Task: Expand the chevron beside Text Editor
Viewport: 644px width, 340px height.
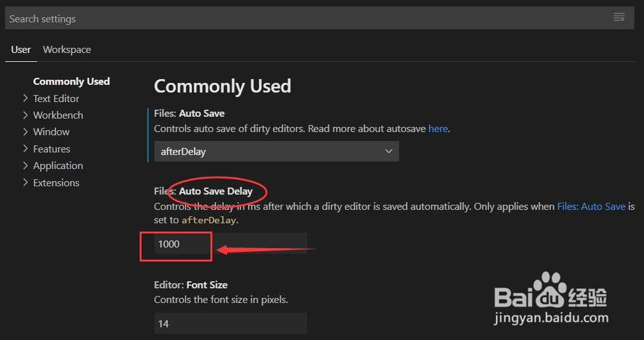Action: (x=26, y=98)
